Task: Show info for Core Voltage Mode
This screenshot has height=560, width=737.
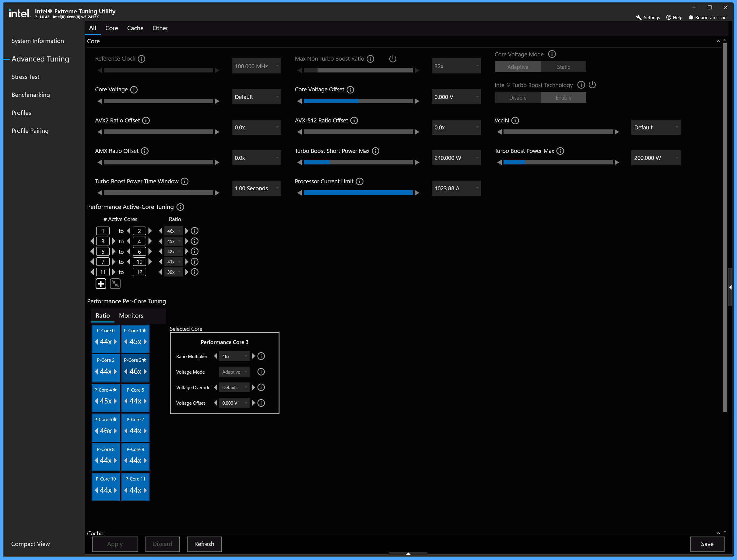Action: [552, 54]
